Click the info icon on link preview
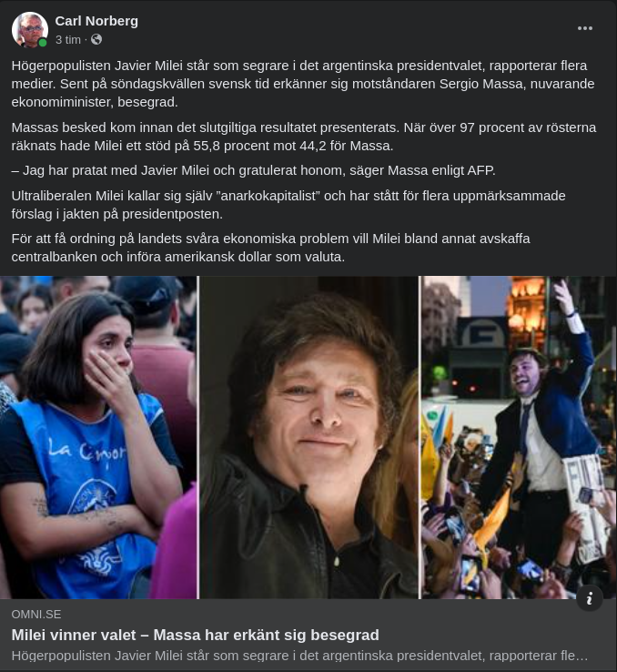Screen dimensions: 617x672 [590, 598]
